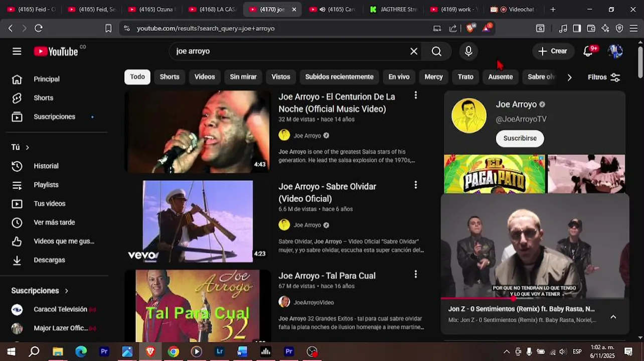This screenshot has height=361, width=644.
Task: Open the Brave VPN shield icon
Action: (x=619, y=29)
